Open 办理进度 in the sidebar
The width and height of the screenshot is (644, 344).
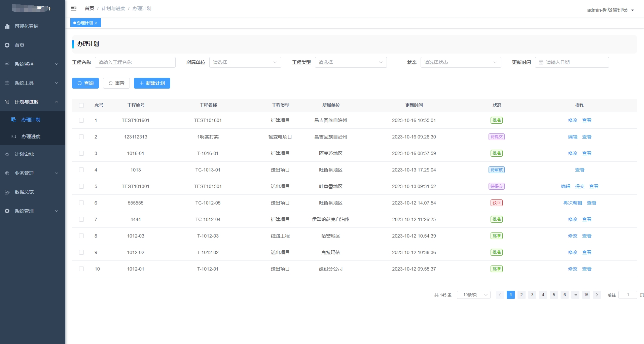pyautogui.click(x=33, y=136)
